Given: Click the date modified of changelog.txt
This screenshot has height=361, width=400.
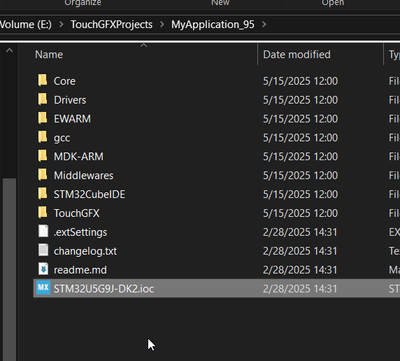Looking at the screenshot, I should 300,251.
